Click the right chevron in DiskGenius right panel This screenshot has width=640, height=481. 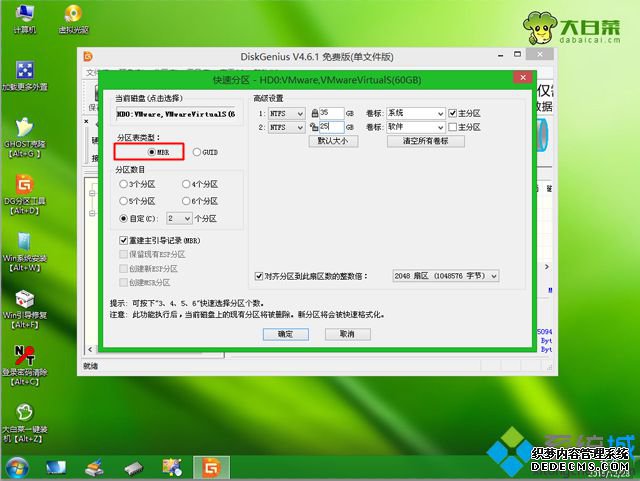(547, 267)
